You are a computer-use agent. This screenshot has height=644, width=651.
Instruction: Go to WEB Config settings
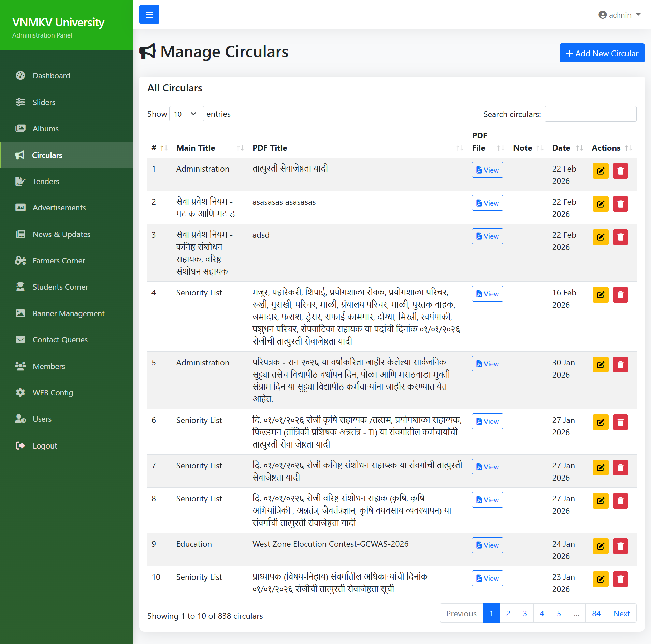(x=53, y=393)
